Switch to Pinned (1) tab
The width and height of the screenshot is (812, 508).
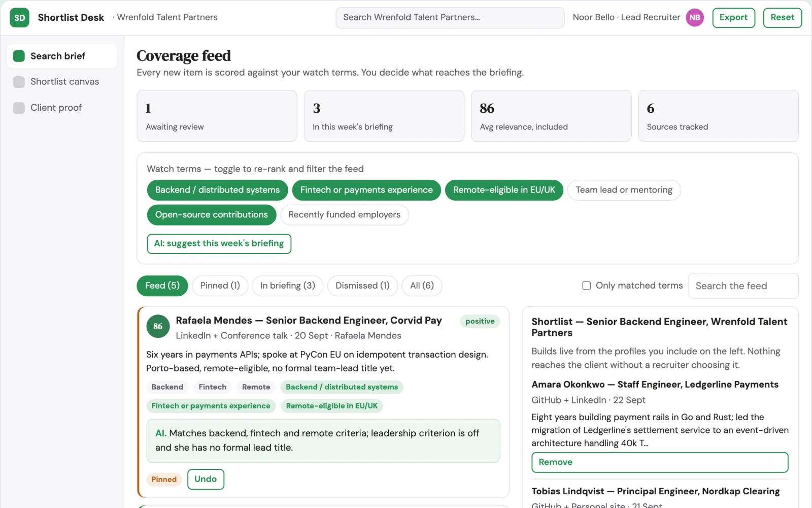tap(220, 285)
